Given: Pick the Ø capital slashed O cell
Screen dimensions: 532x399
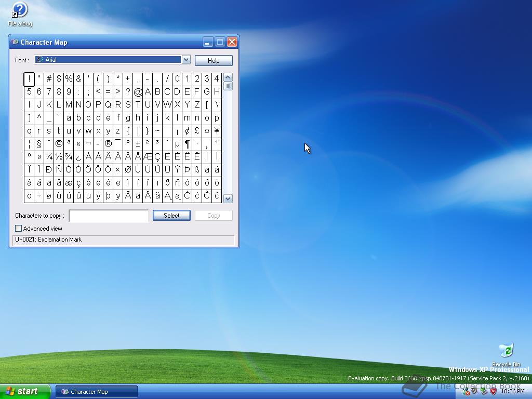Looking at the screenshot, I should (x=128, y=170).
